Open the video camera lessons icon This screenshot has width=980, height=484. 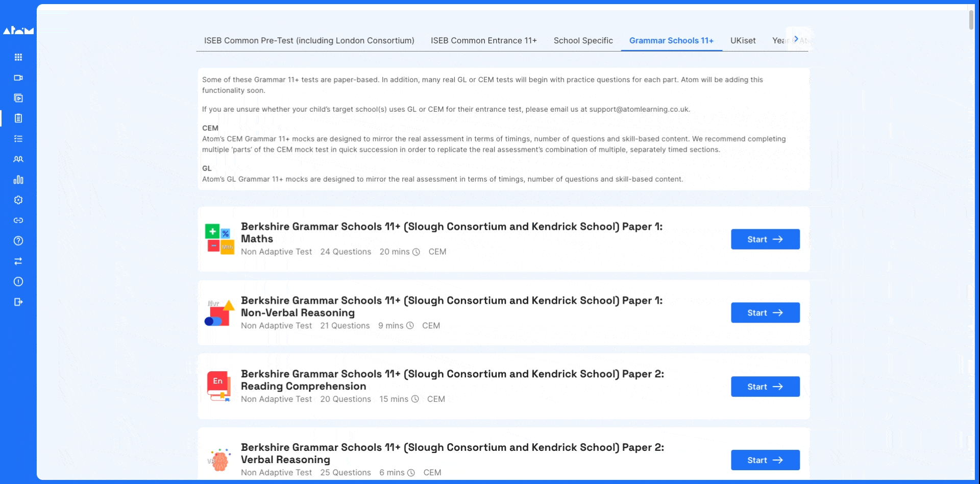(18, 78)
